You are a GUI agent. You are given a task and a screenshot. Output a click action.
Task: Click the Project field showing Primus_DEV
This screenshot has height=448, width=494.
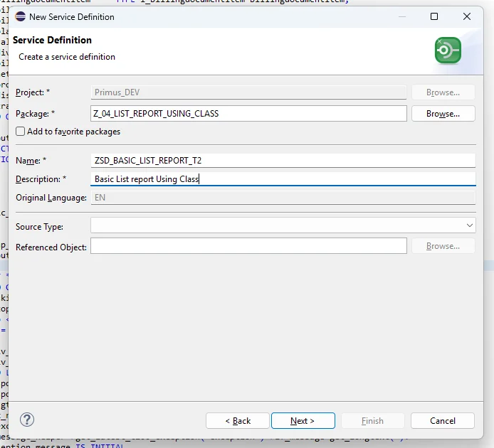pos(249,92)
